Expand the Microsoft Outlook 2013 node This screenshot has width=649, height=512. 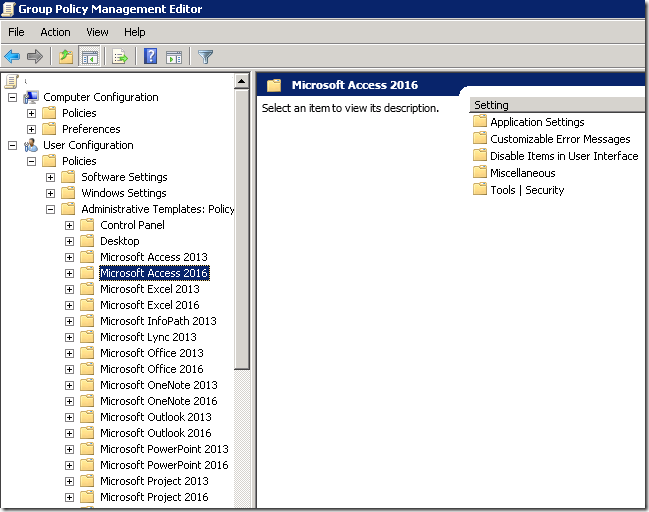point(70,418)
